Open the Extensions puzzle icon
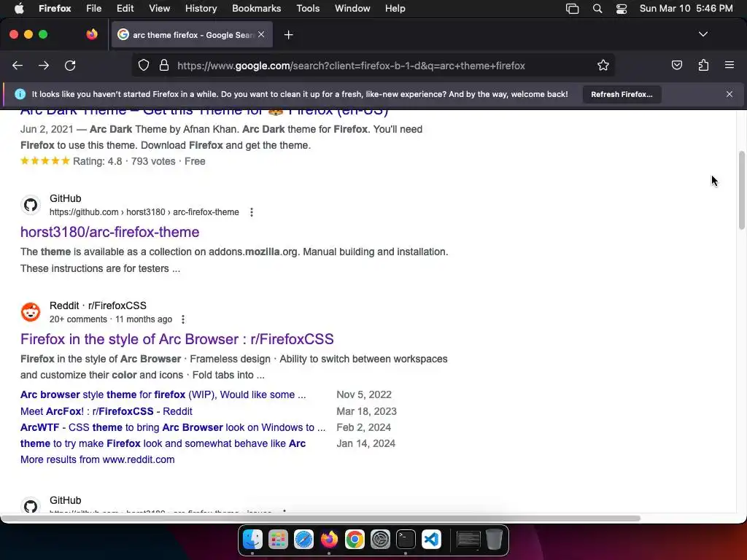 click(703, 65)
